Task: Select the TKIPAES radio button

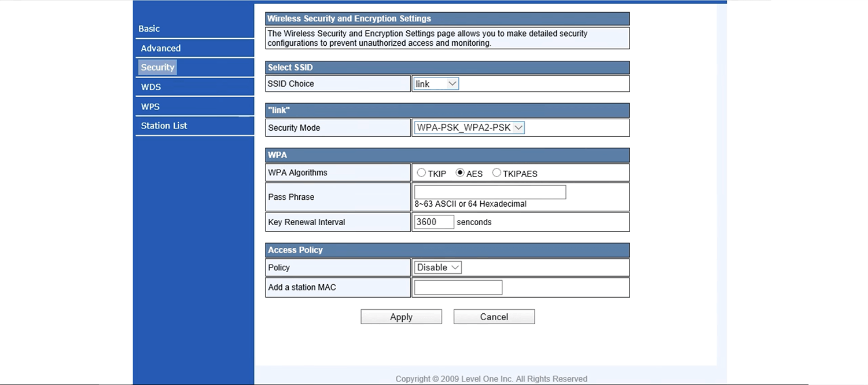Action: point(496,173)
